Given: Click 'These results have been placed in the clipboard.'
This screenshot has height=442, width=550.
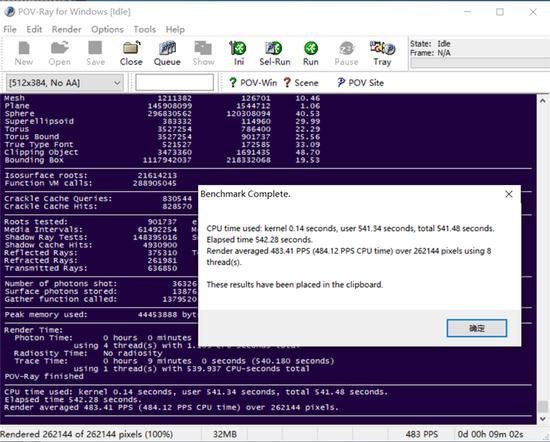Looking at the screenshot, I should (295, 284).
